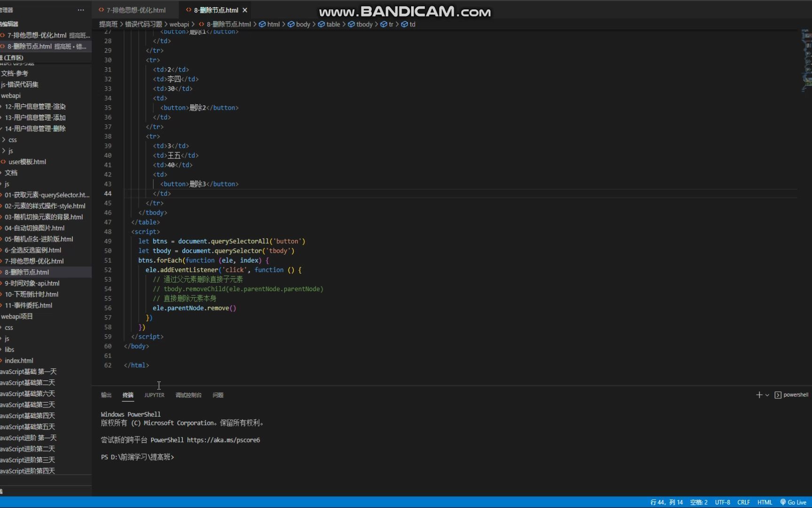This screenshot has width=812, height=508.
Task: Select the html breadcrumb symbol
Action: click(x=269, y=24)
